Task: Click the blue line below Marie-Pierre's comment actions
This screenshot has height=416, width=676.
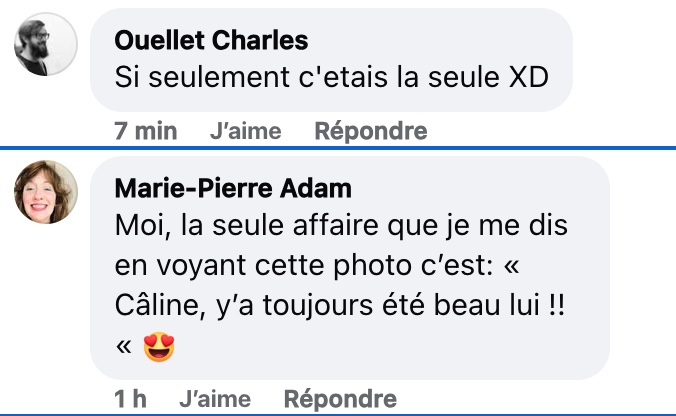Action: pos(338,415)
